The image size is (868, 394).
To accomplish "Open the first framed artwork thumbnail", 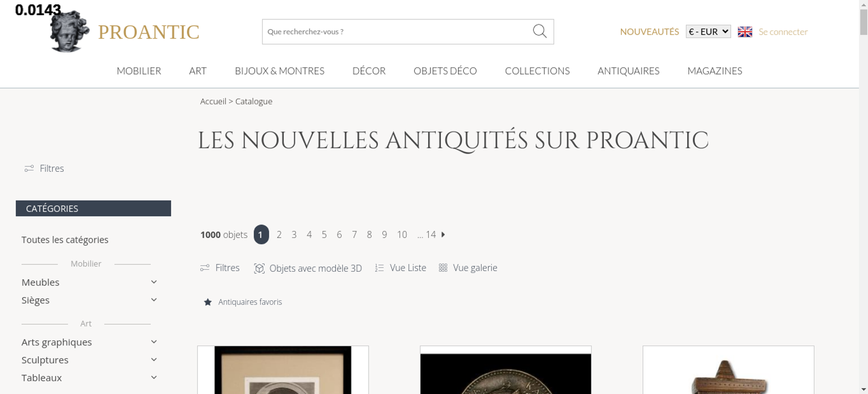I will point(283,370).
